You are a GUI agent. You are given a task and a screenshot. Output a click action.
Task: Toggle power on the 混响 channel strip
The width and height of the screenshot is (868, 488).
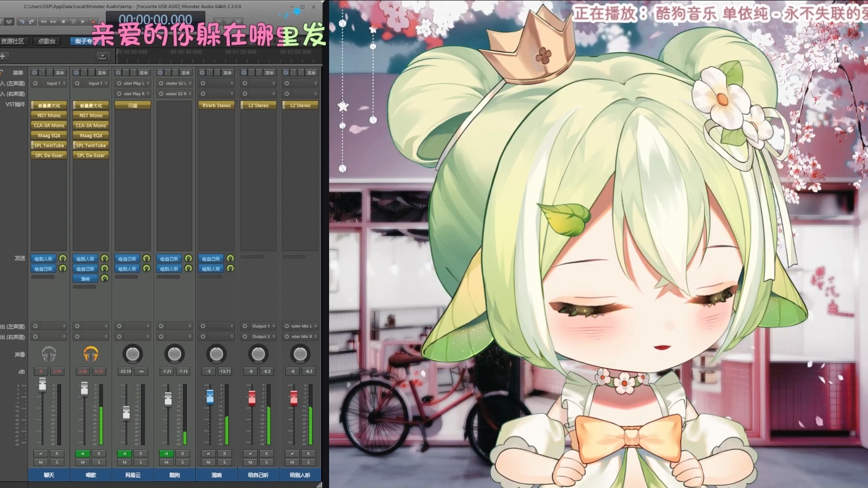202,72
